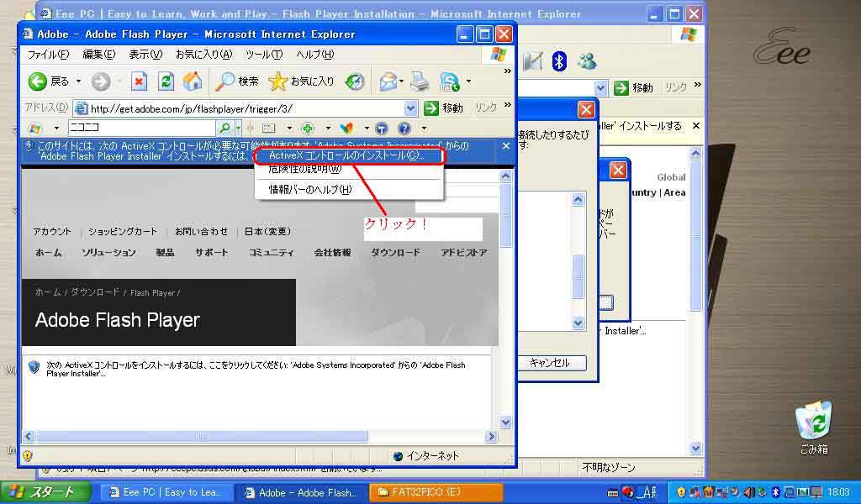Open the お気に入り(A) menu

[204, 55]
